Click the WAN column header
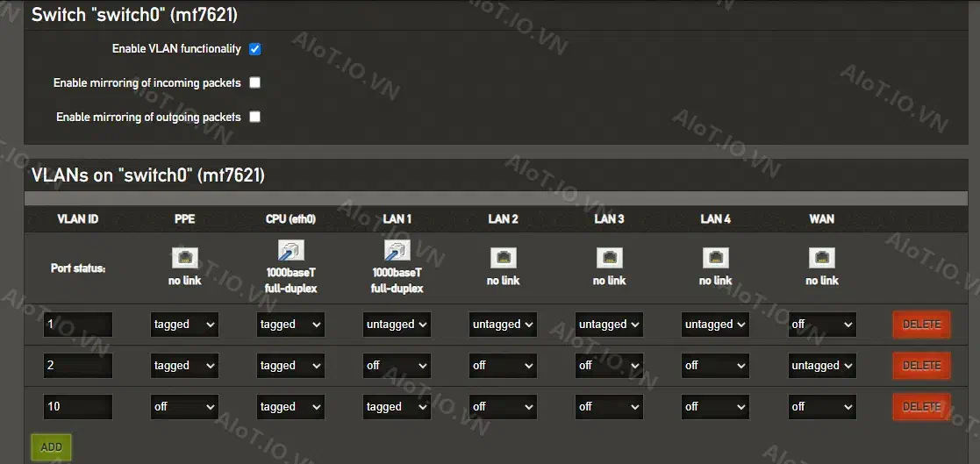 [x=822, y=219]
